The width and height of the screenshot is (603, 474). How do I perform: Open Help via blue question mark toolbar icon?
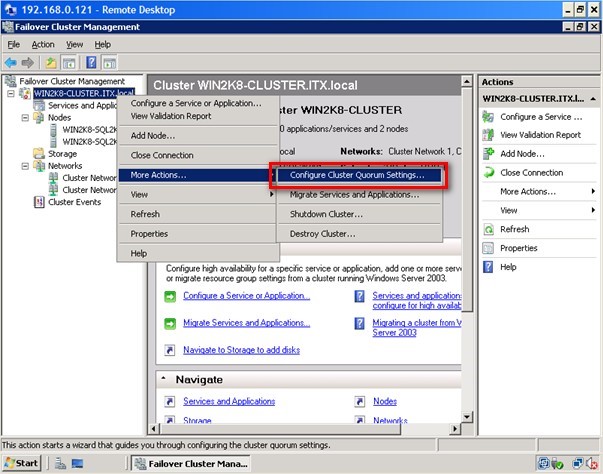pos(91,62)
